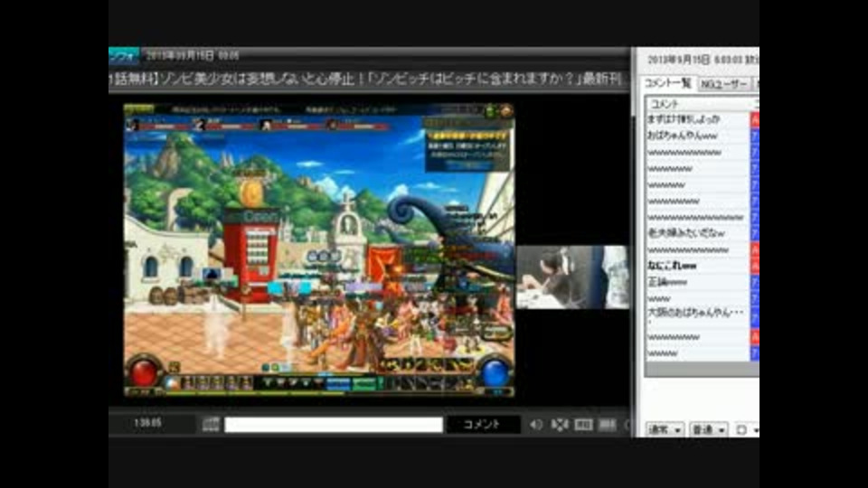Click the webcam picture-in-picture thumbnail
Viewport: 868px width, 488px height.
pyautogui.click(x=572, y=277)
